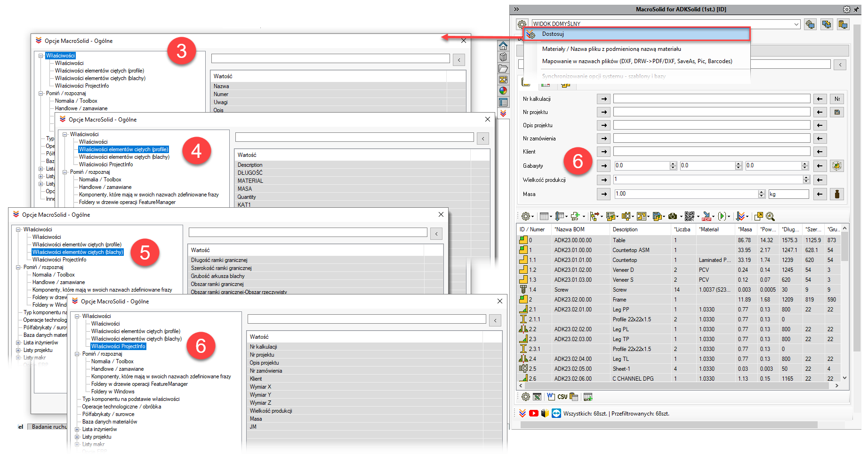The image size is (868, 457).
Task: Collapse Pomiń / rozpoznaj node in dialog 4
Action: [x=65, y=172]
